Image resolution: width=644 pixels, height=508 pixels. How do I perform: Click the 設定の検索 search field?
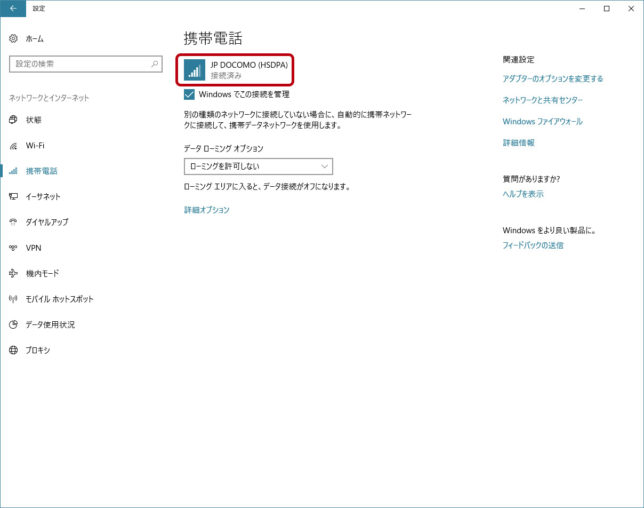point(85,64)
